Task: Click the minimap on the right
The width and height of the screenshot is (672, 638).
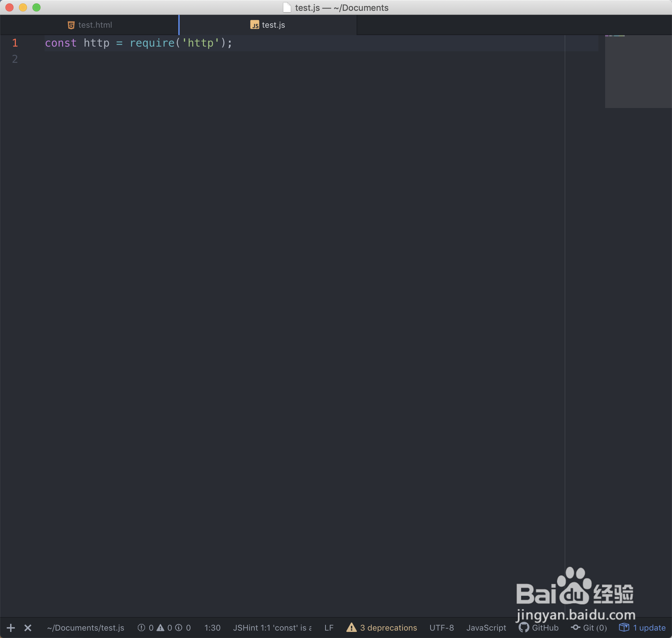Action: [x=638, y=72]
